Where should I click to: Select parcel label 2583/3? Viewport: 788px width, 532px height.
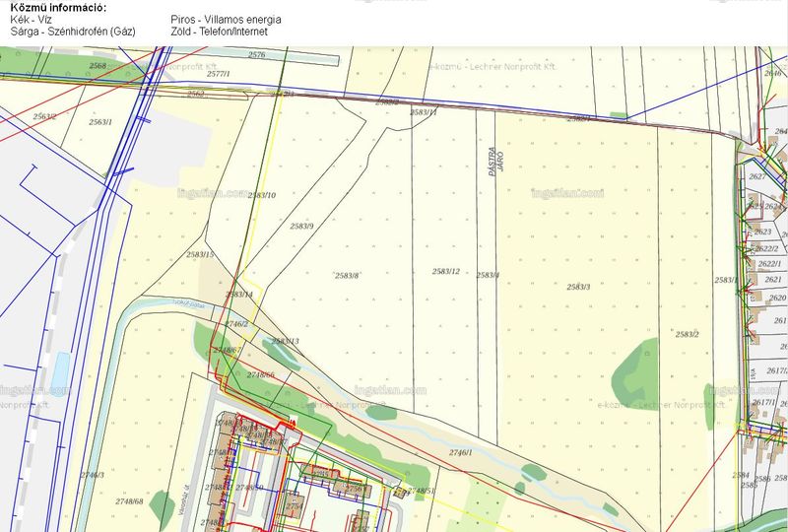point(578,287)
